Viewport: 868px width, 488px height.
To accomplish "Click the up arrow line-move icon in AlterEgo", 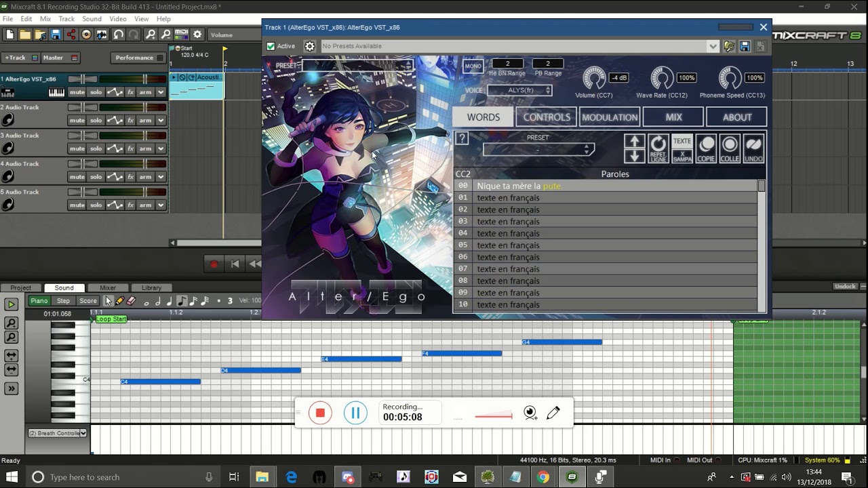I will coord(634,141).
